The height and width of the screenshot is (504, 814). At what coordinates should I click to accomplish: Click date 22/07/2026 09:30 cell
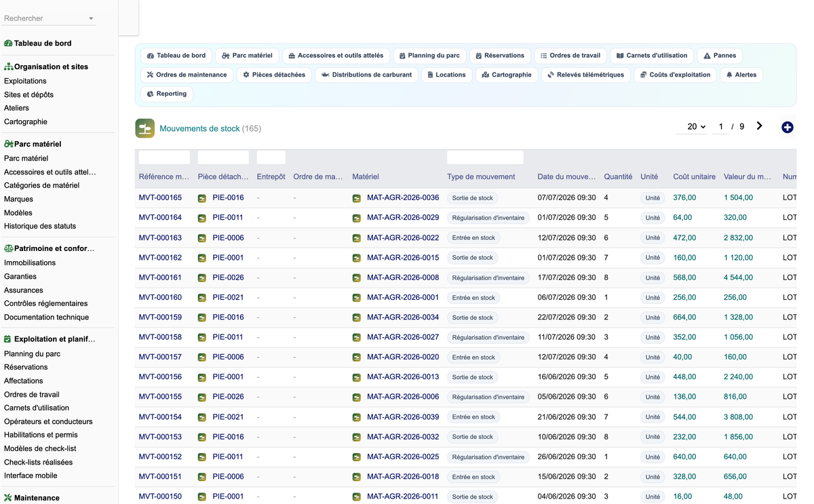[566, 317]
